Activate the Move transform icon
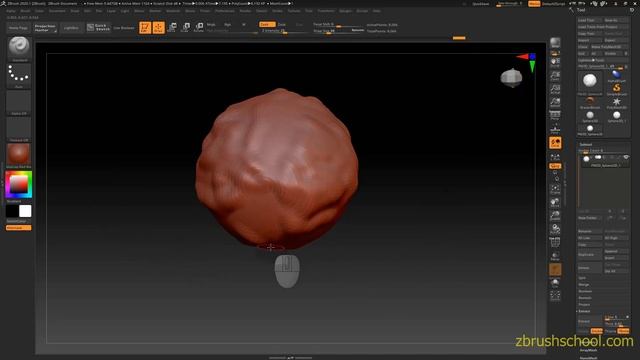The height and width of the screenshot is (360, 640). click(x=172, y=27)
